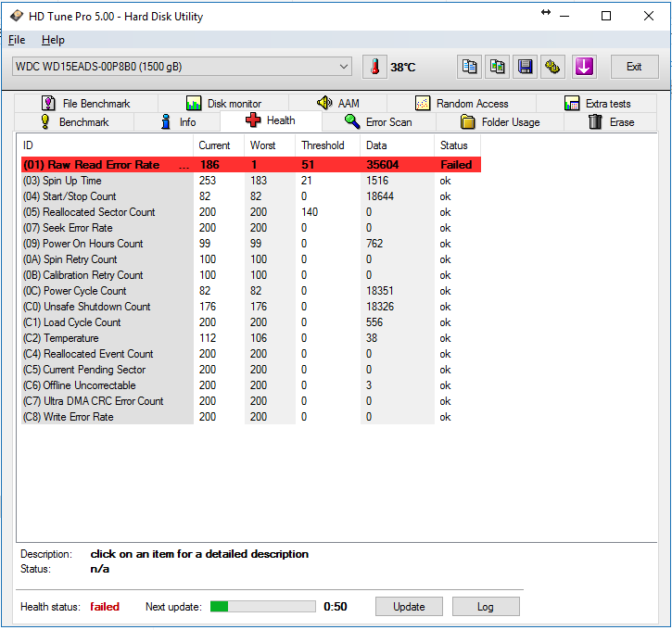This screenshot has width=672, height=630.
Task: Switch to the Error Scan tab
Action: point(378,122)
